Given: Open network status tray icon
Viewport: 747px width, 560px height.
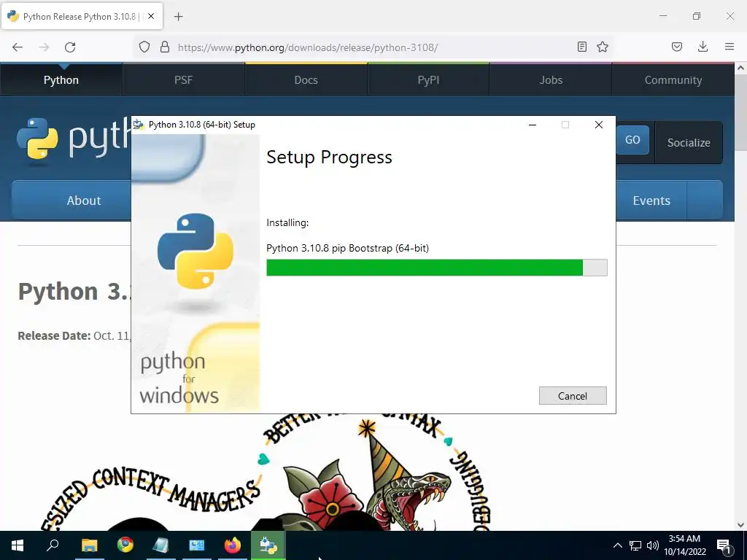Looking at the screenshot, I should (635, 545).
